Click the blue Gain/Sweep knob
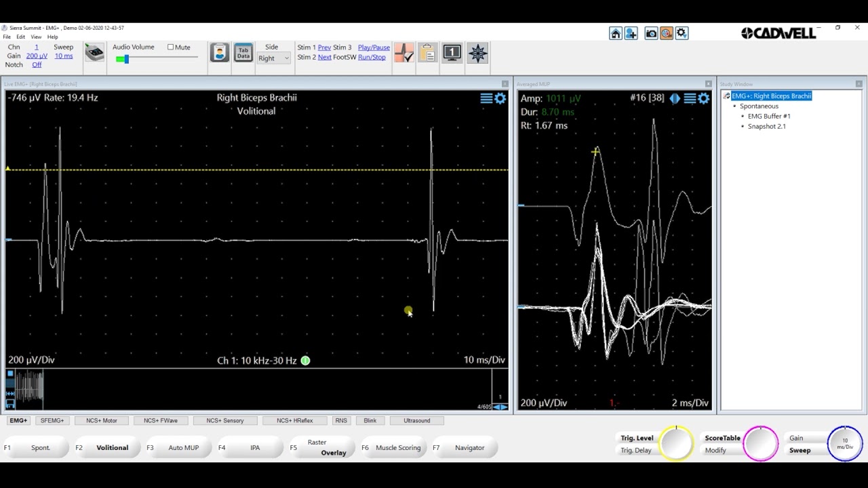 pos(845,444)
